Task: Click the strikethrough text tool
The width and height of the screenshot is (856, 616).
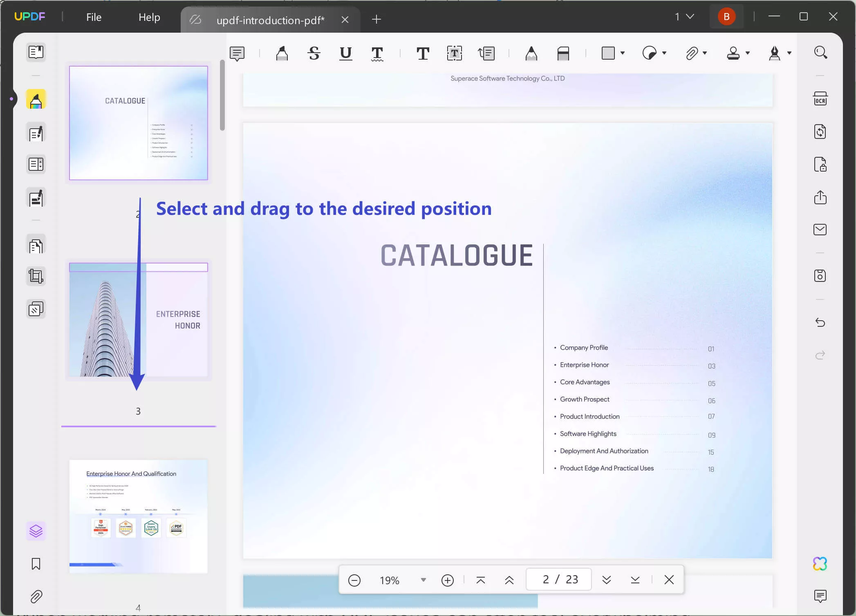Action: point(314,53)
